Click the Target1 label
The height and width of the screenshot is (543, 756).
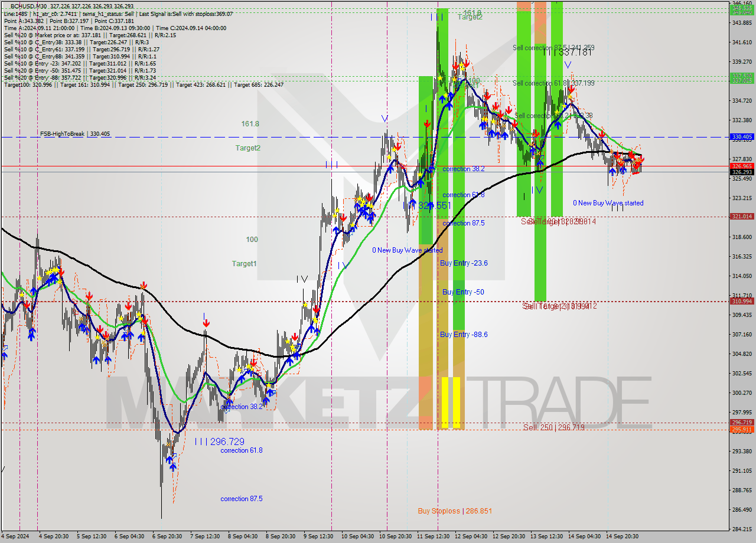[244, 264]
